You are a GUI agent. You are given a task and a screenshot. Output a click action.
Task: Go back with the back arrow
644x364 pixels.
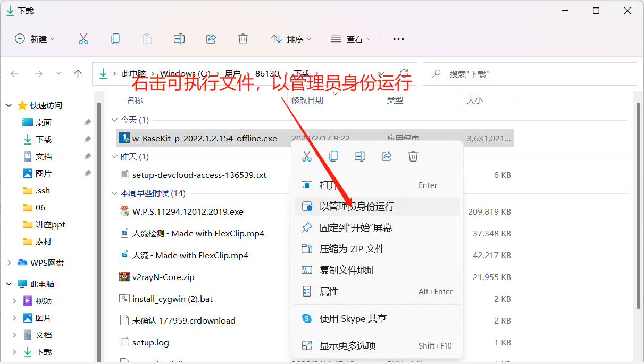(15, 74)
